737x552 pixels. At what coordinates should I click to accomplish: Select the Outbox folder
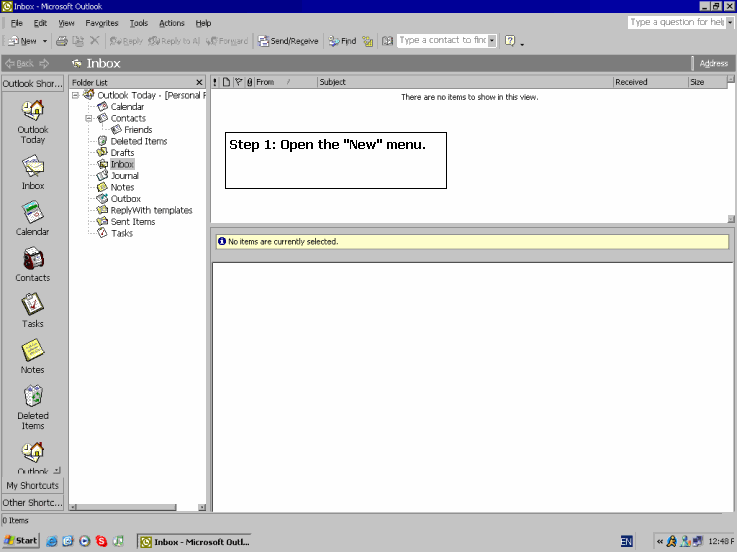(125, 199)
